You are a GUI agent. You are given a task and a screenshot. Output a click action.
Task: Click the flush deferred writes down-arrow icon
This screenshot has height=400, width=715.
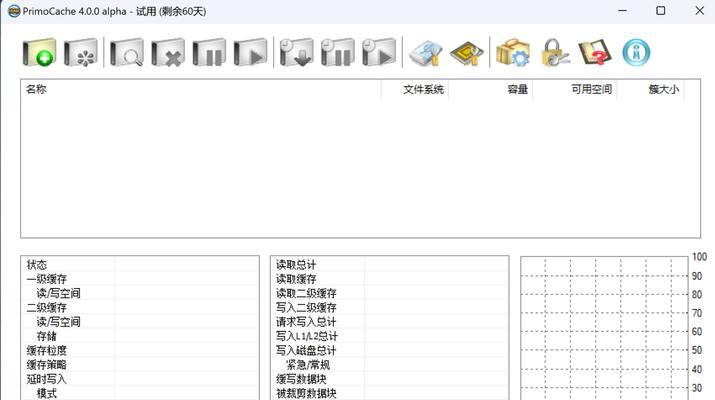click(x=296, y=52)
